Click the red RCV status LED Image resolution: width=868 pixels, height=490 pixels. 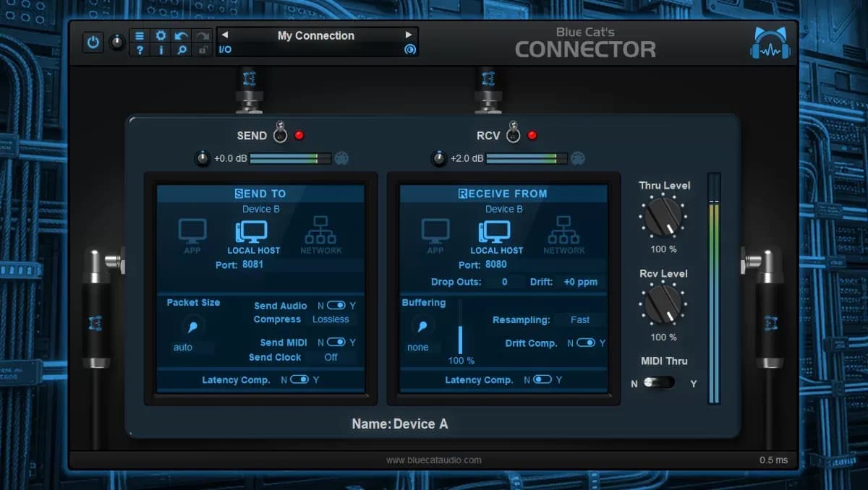(x=532, y=135)
